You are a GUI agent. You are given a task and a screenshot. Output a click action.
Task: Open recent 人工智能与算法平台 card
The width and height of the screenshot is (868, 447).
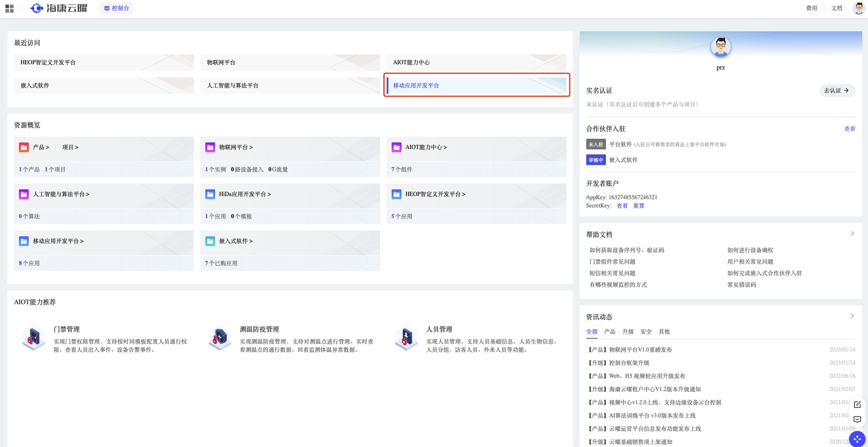pos(290,86)
